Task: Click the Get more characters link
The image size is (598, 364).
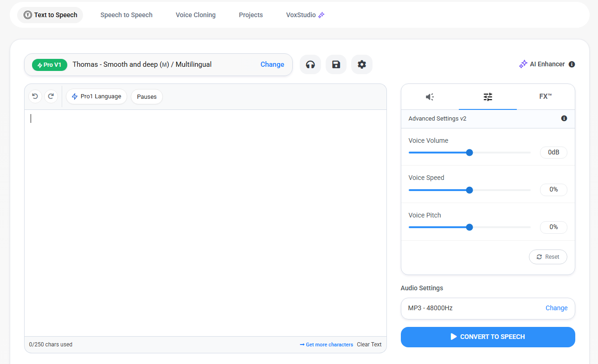Action: coord(327,345)
